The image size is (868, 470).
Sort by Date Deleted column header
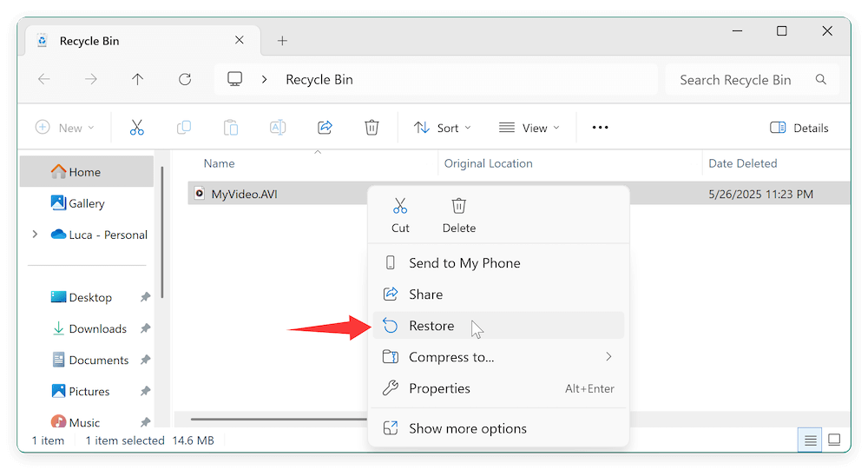[743, 163]
